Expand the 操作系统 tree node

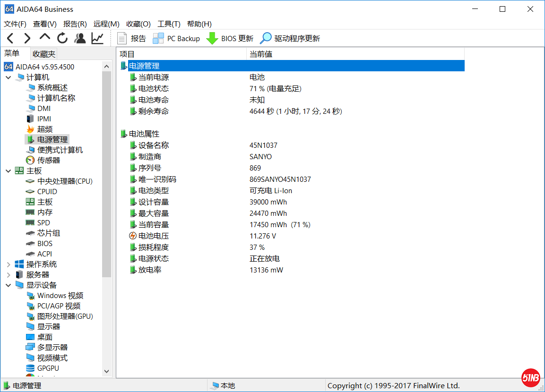click(x=9, y=264)
